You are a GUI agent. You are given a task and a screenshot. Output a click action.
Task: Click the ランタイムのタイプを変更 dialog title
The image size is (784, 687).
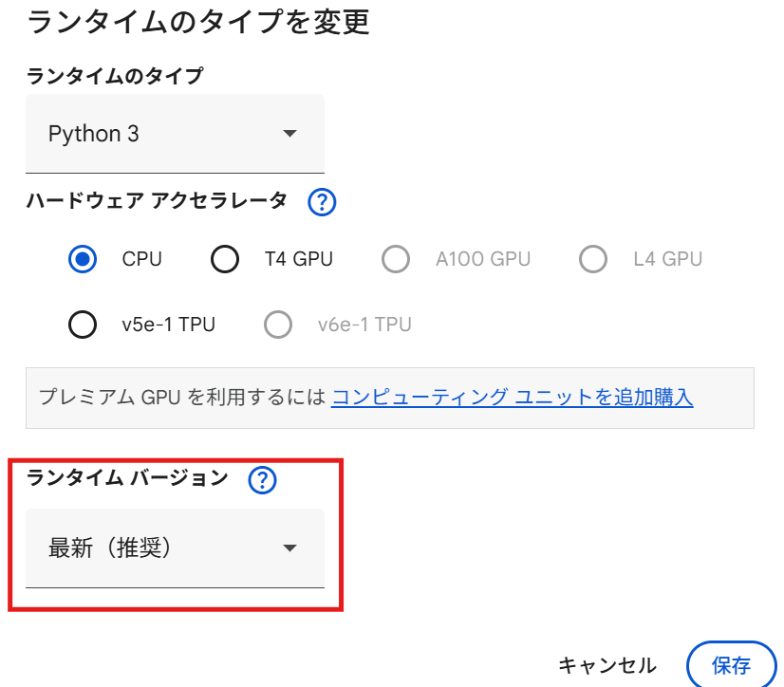click(198, 22)
